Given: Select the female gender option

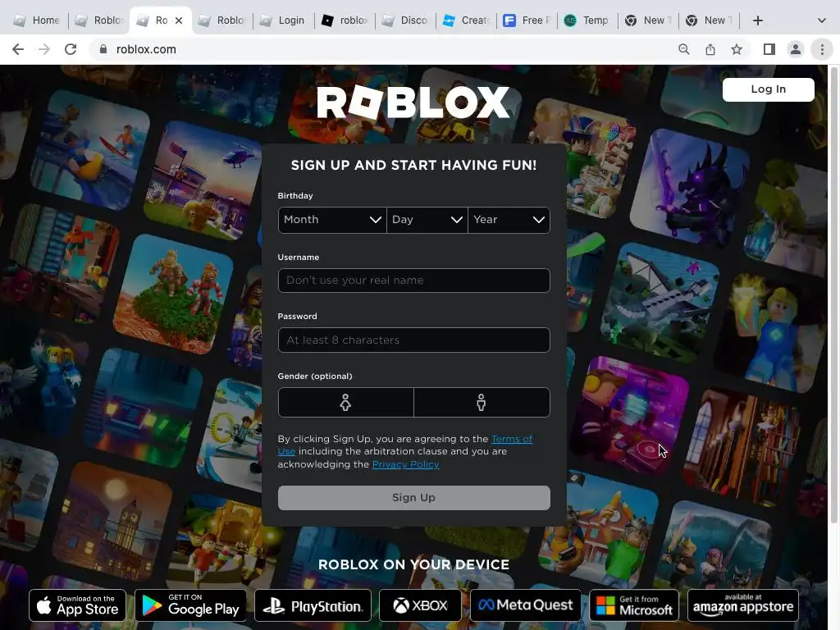Looking at the screenshot, I should [x=345, y=402].
